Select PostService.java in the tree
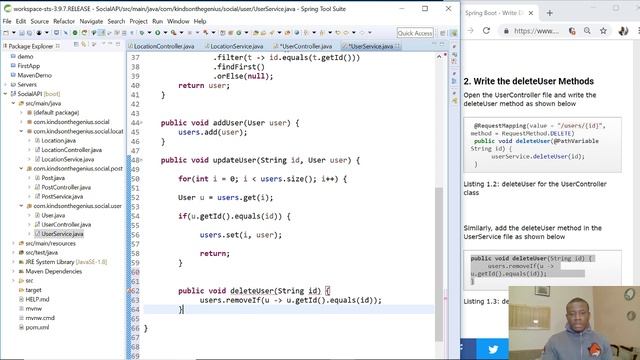This screenshot has height=360, width=640. pyautogui.click(x=62, y=196)
